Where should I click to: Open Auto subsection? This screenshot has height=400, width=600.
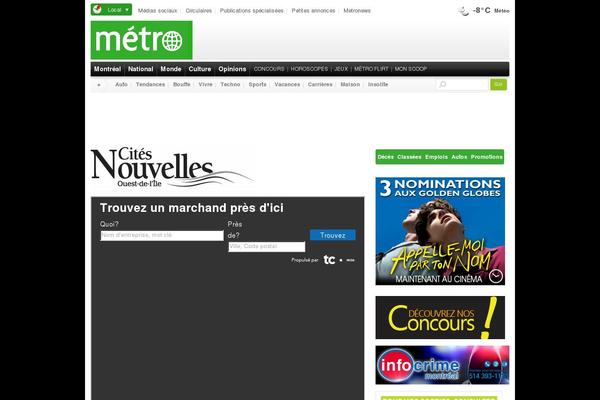pyautogui.click(x=121, y=84)
